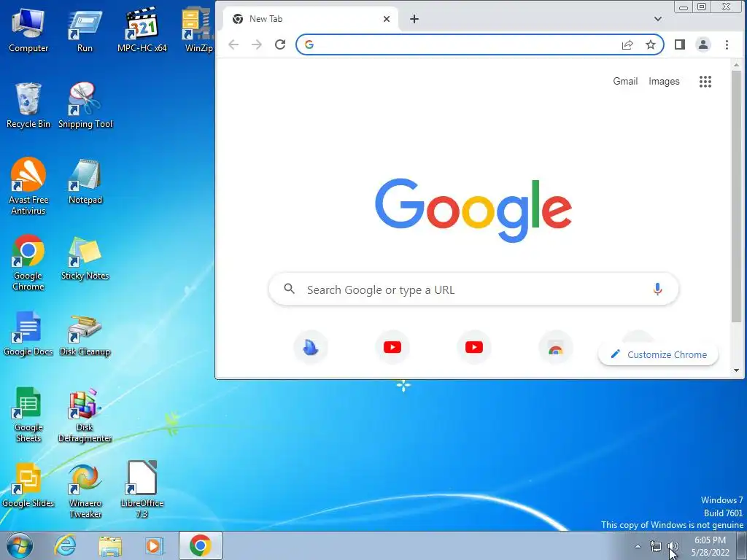
Task: Bookmark this tab with the star icon
Action: [650, 44]
